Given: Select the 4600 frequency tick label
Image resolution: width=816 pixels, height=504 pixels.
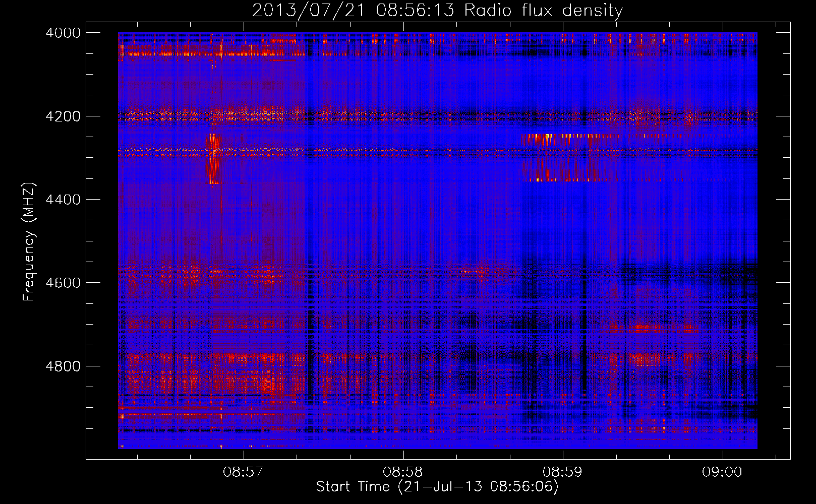Looking at the screenshot, I should click(x=63, y=283).
